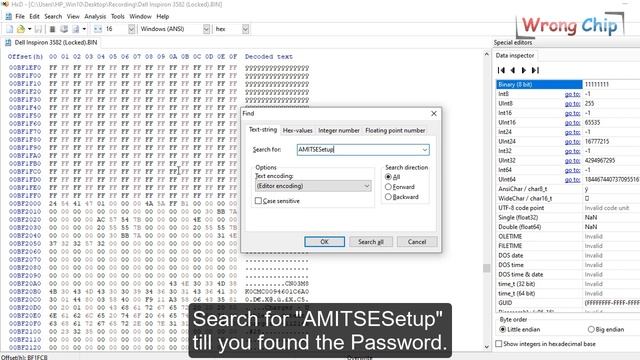Select the All search direction radio
640x360 pixels.
pyautogui.click(x=388, y=177)
